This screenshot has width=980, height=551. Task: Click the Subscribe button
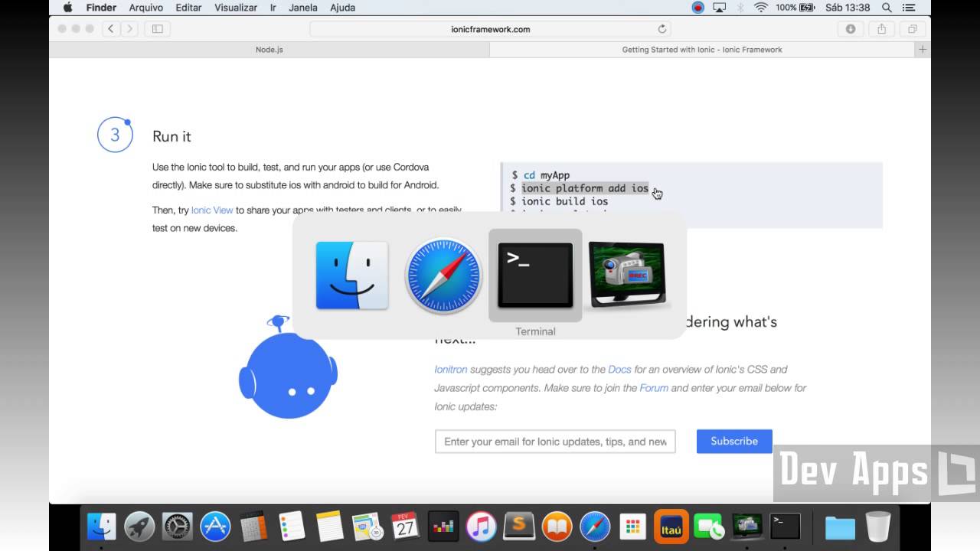(x=734, y=441)
